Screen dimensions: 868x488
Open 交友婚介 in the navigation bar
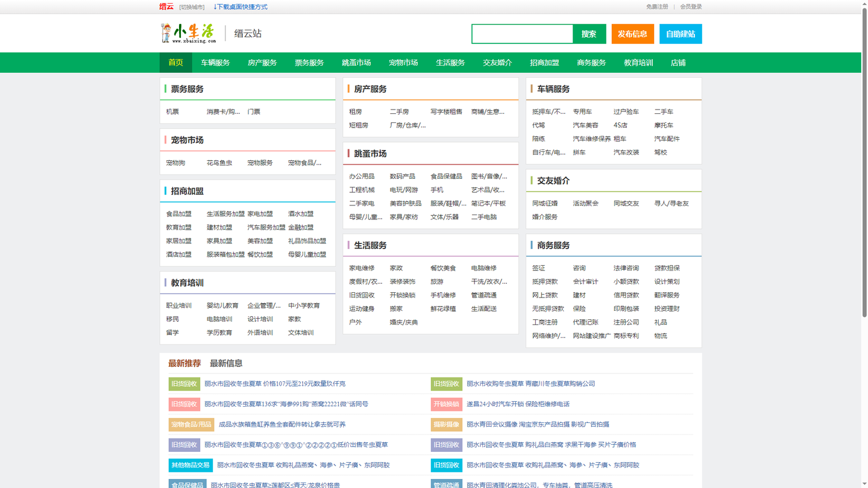point(497,63)
